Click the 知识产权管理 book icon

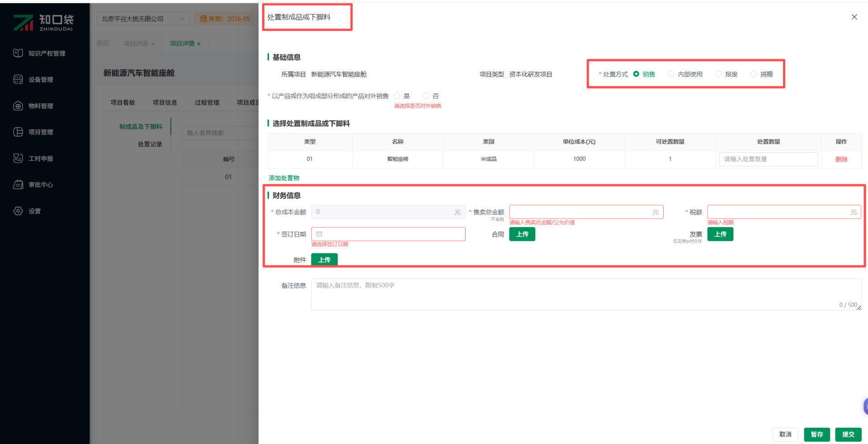18,53
